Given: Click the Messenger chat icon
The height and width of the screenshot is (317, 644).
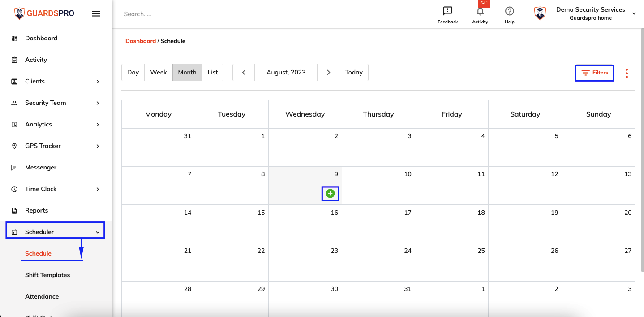Looking at the screenshot, I should (x=14, y=168).
